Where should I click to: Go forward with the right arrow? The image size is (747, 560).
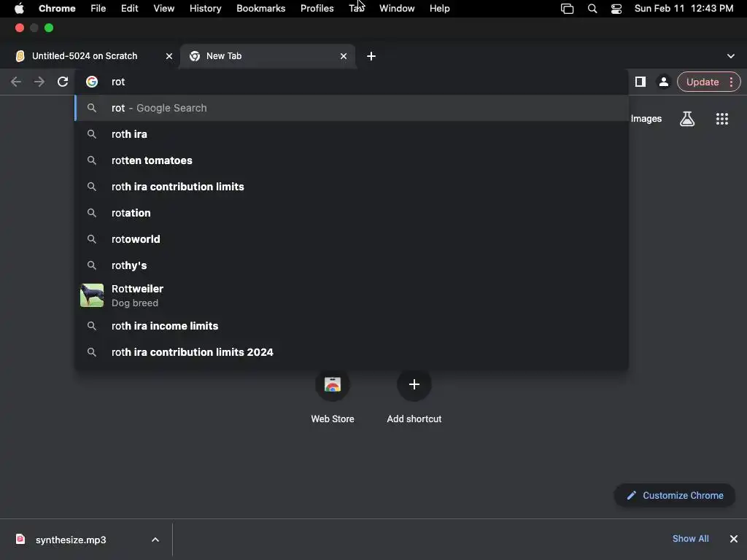(x=39, y=82)
